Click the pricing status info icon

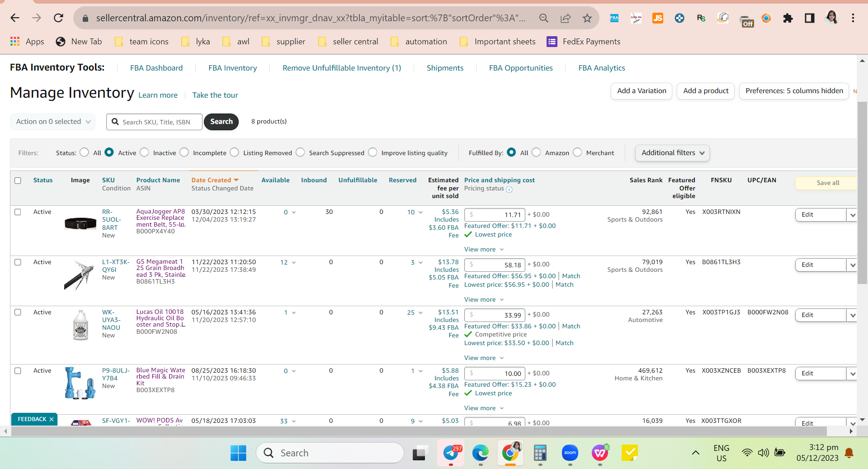[509, 189]
